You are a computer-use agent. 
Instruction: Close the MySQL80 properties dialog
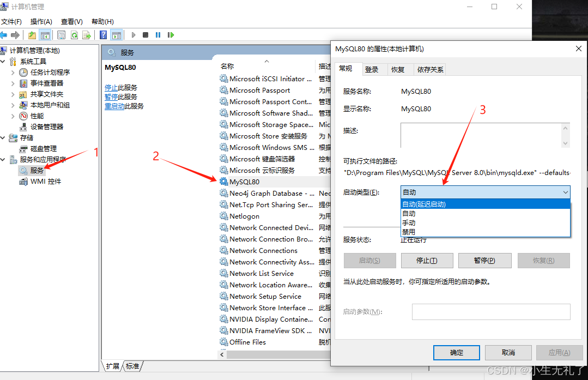578,49
